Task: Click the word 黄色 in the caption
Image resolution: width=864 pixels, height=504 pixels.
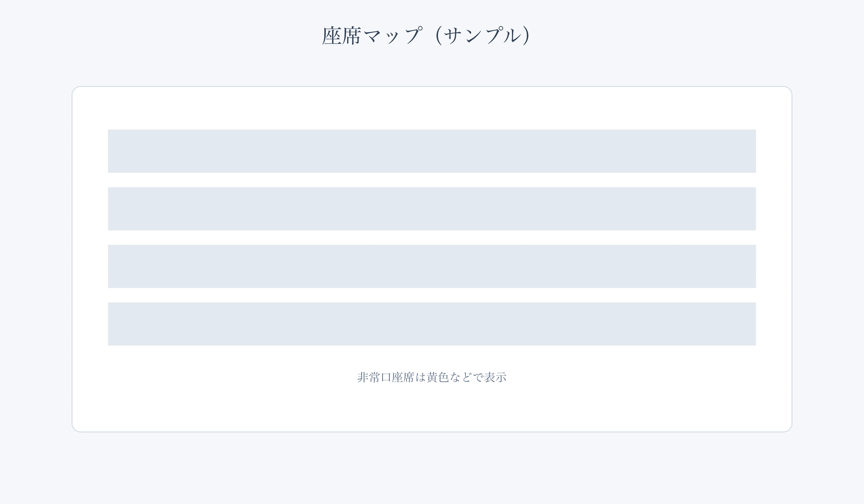Action: click(438, 377)
